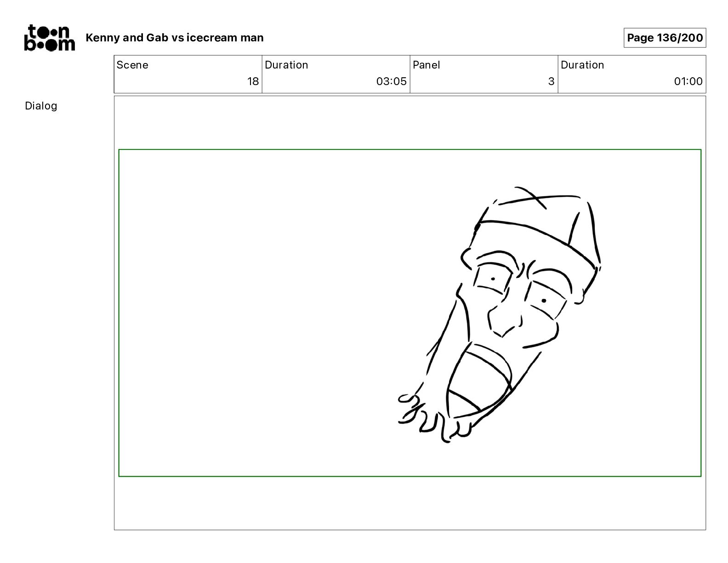The image size is (728, 563).
Task: Click the 'Duration' label beside Scene
Action: click(x=286, y=65)
